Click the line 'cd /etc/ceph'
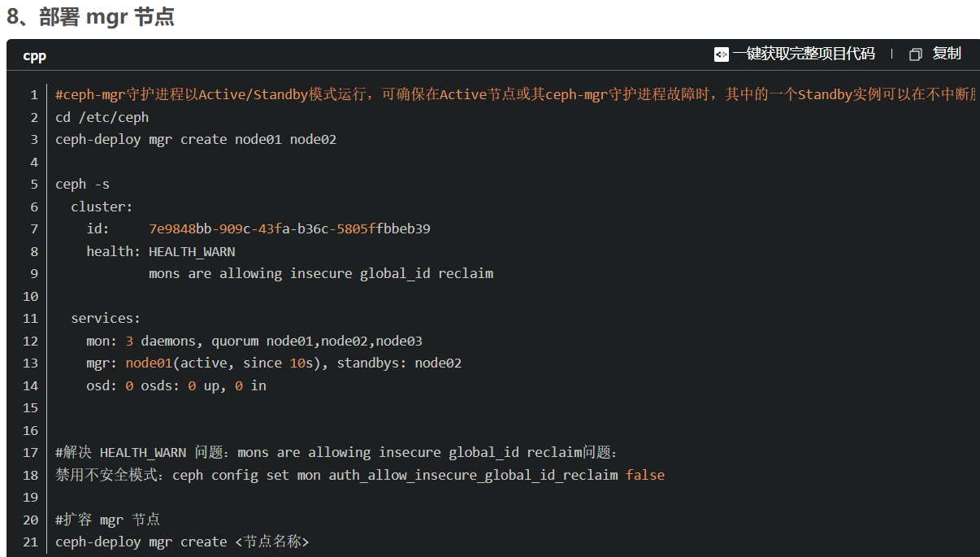The width and height of the screenshot is (980, 557). [102, 117]
